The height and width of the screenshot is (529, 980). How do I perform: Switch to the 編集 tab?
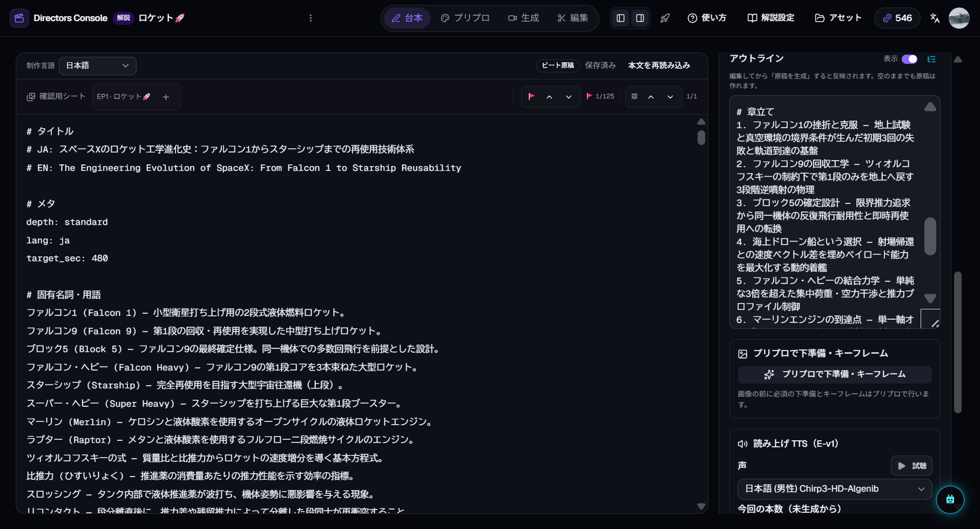(x=573, y=18)
